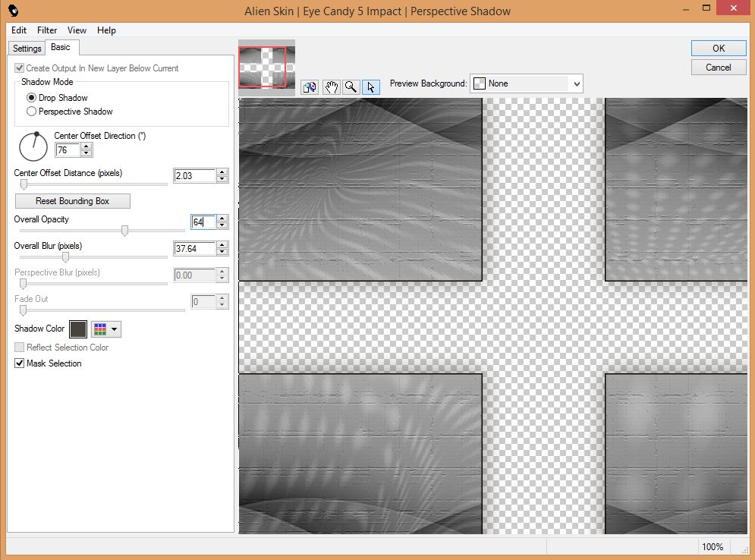755x560 pixels.
Task: Open the Help menu
Action: click(106, 30)
